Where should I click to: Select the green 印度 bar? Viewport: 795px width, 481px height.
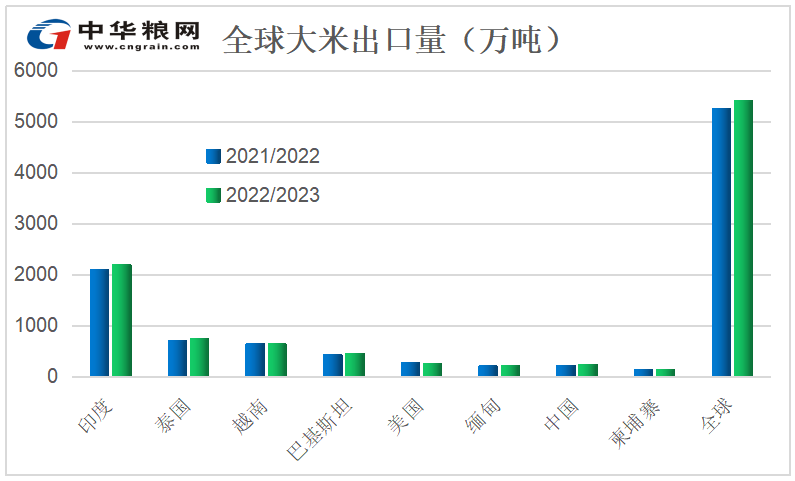tap(121, 320)
